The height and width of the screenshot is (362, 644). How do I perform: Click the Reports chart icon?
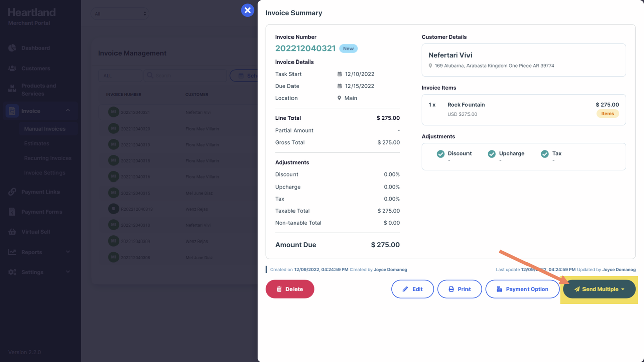[12, 252]
